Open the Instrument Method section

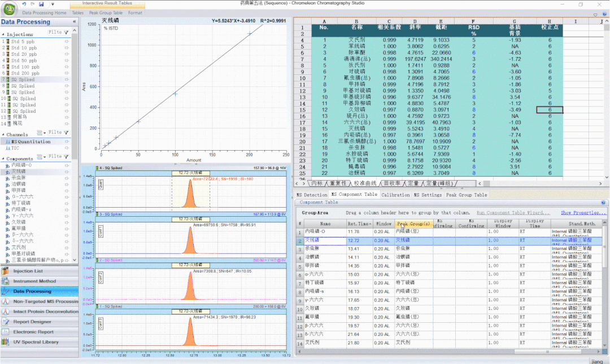pos(34,281)
